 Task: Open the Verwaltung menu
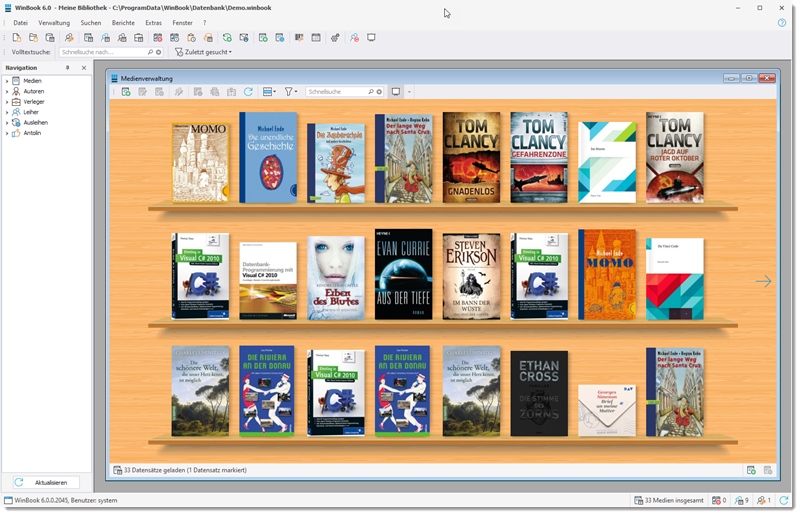coord(54,22)
